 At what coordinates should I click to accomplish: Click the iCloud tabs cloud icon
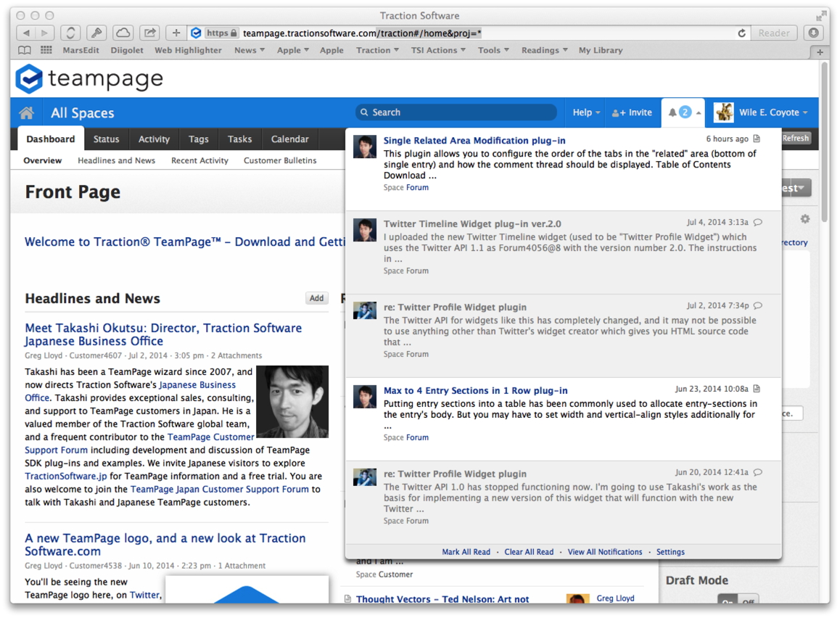123,33
